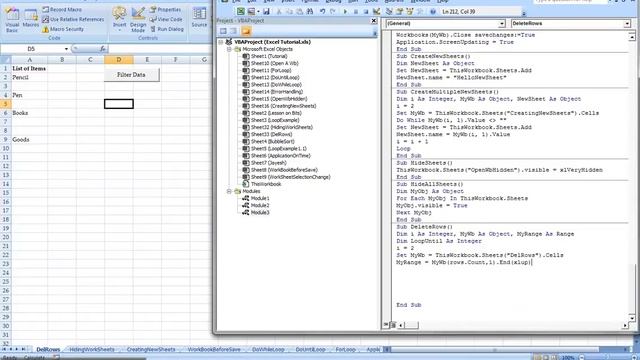
Task: Click the Filter Data button on the sheet
Action: 131,75
